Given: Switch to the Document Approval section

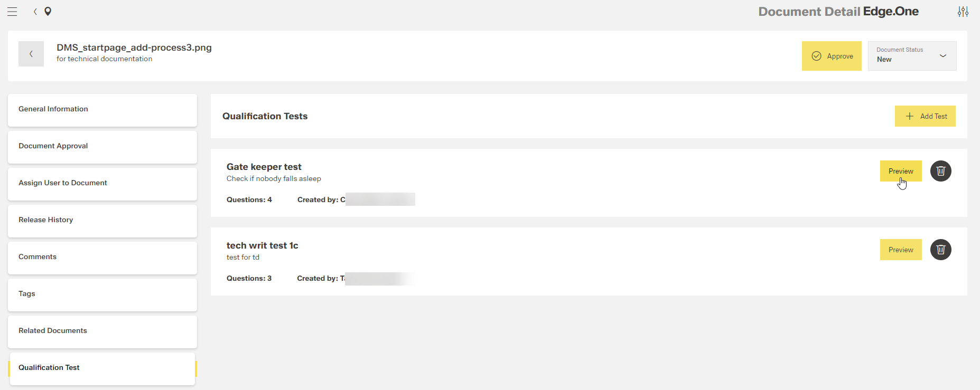Looking at the screenshot, I should [102, 147].
